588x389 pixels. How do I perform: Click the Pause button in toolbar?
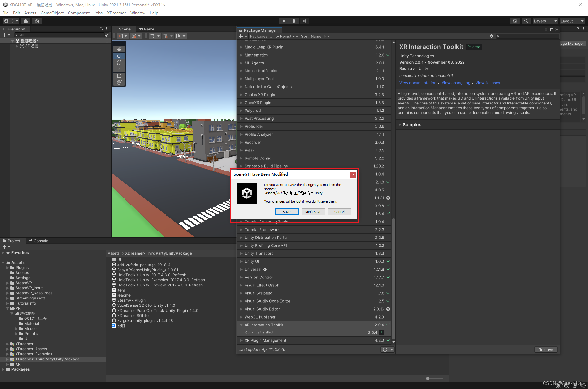tap(294, 21)
